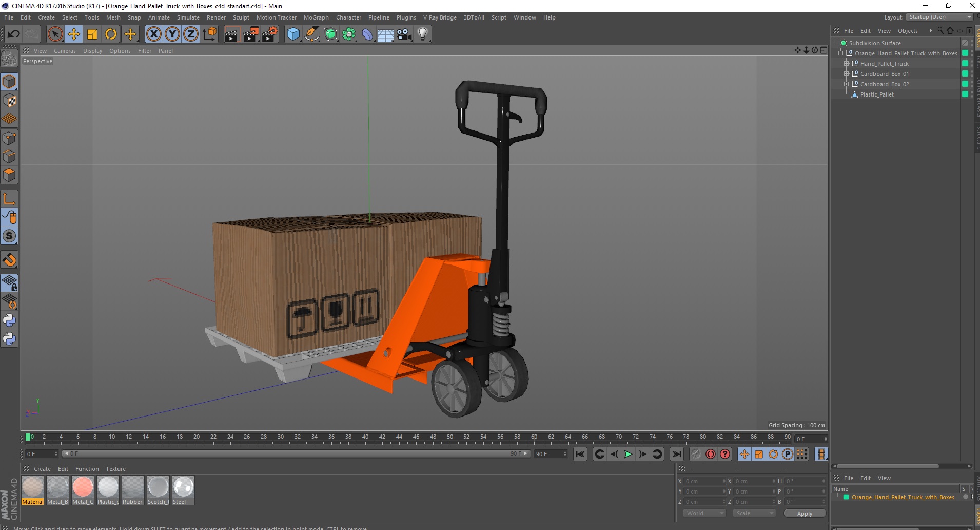980x530 pixels.
Task: Open material manager Texture menu
Action: tap(115, 469)
